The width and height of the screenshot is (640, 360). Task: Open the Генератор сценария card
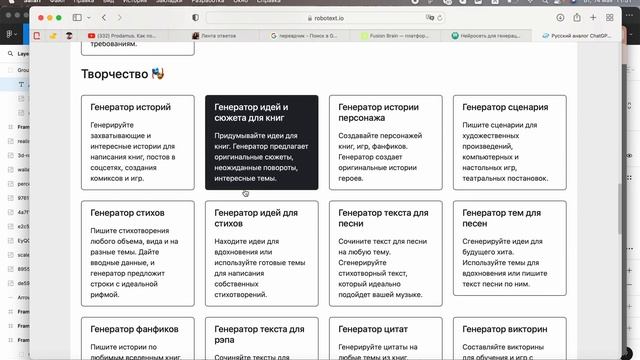pos(510,142)
